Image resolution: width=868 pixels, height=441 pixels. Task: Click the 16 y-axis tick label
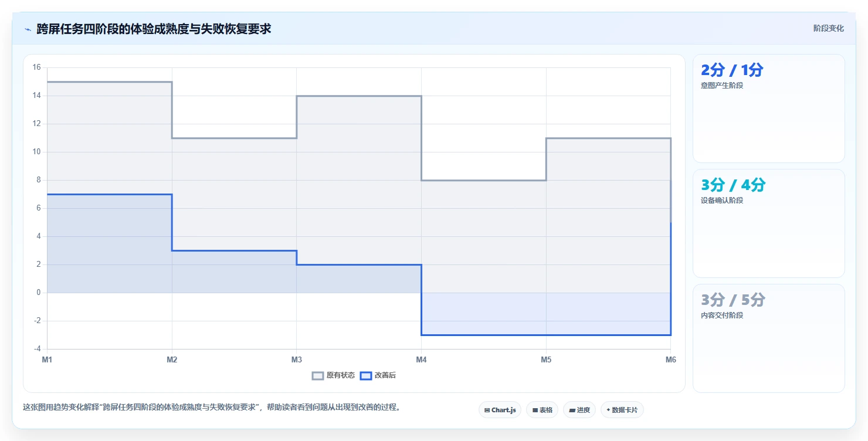[x=36, y=67]
